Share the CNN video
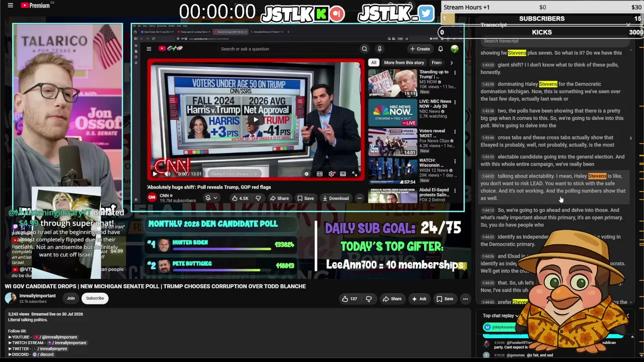The width and height of the screenshot is (644, 362). (279, 198)
